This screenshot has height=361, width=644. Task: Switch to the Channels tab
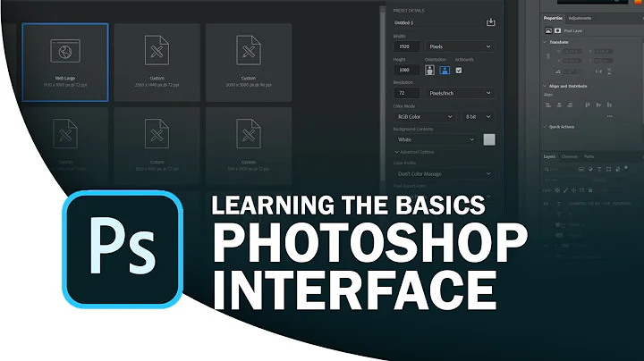569,156
